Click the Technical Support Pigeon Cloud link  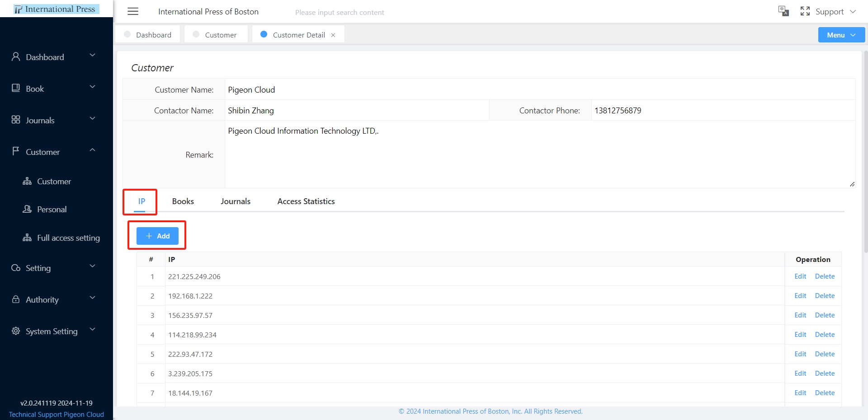coord(57,415)
